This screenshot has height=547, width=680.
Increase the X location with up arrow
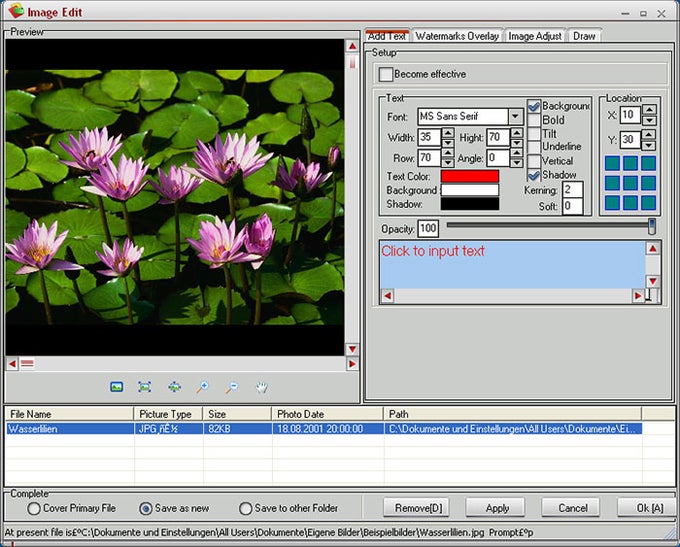[649, 110]
